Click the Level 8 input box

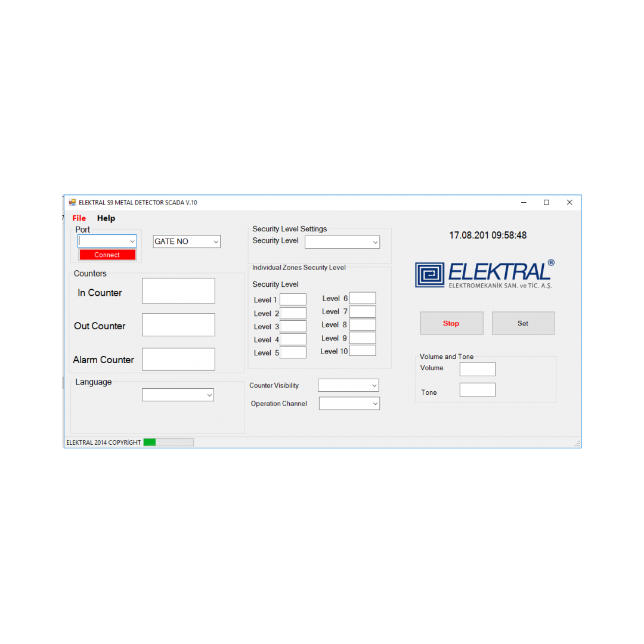pos(363,324)
